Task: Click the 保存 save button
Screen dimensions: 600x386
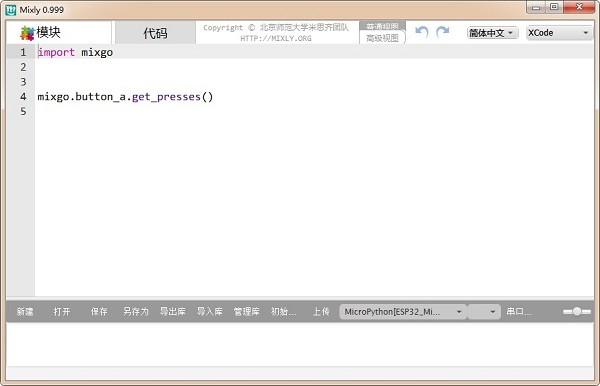Action: (x=99, y=312)
